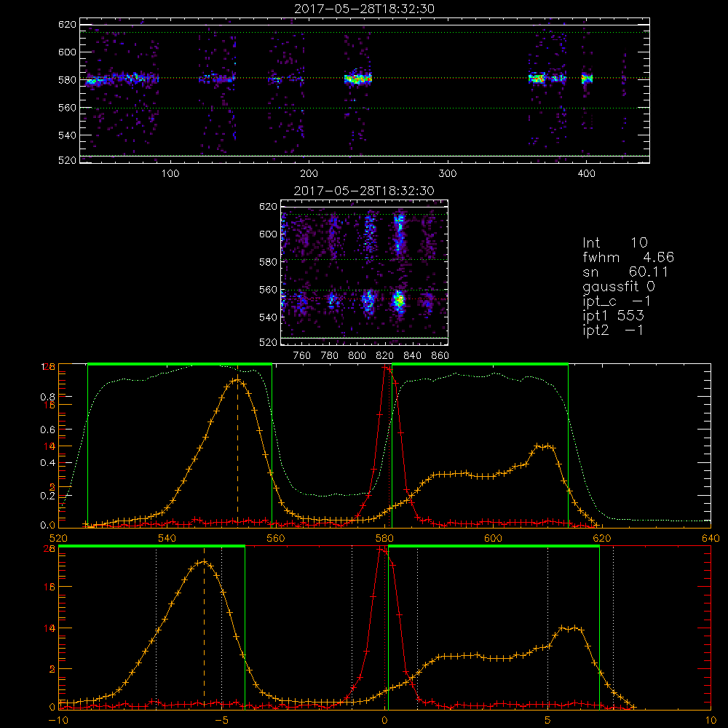
Task: Click the "gaussfit 0" parameter text
Action: pos(618,286)
